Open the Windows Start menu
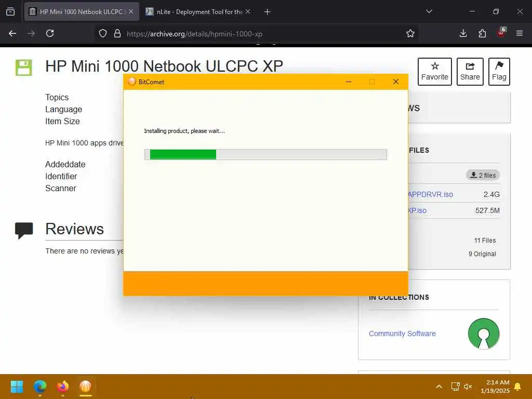The height and width of the screenshot is (399, 532). click(17, 387)
